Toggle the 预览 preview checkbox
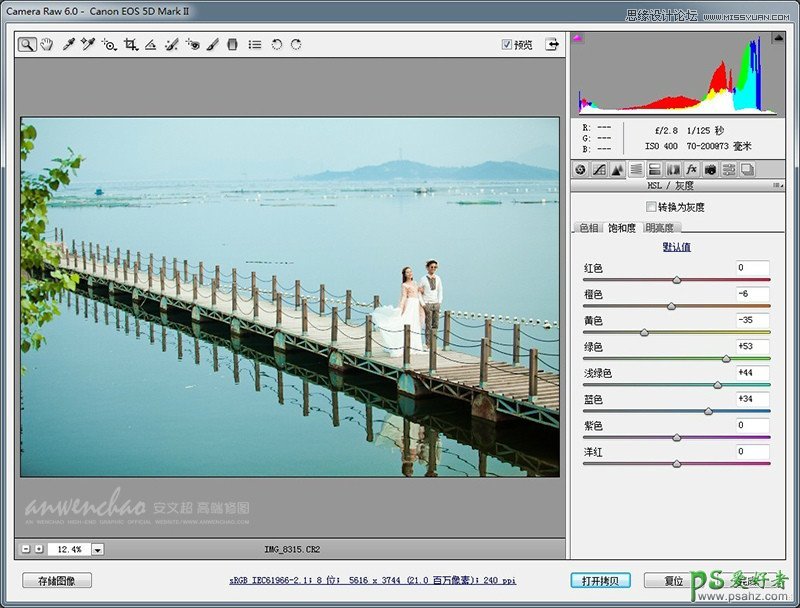 pos(507,45)
